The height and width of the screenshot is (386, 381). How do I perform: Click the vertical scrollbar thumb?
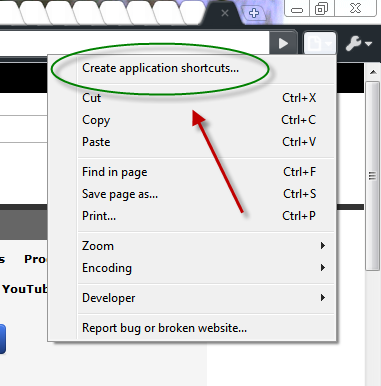click(372, 176)
